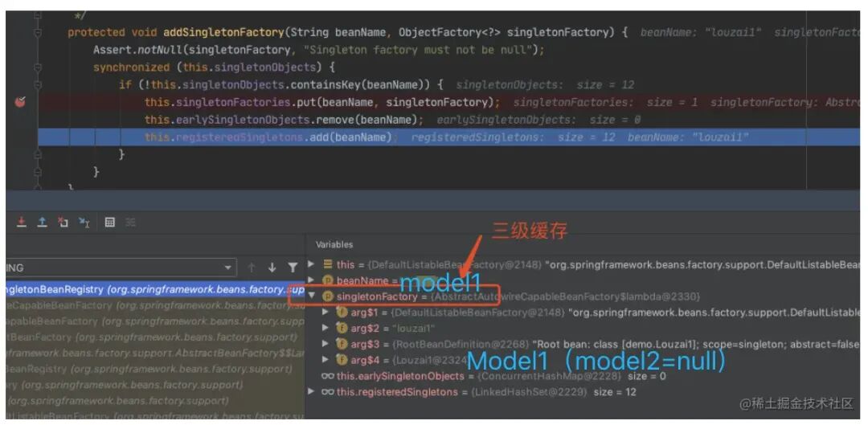This screenshot has height=425, width=868.
Task: Click addSingletonFactory in the method signature
Action: (x=223, y=33)
